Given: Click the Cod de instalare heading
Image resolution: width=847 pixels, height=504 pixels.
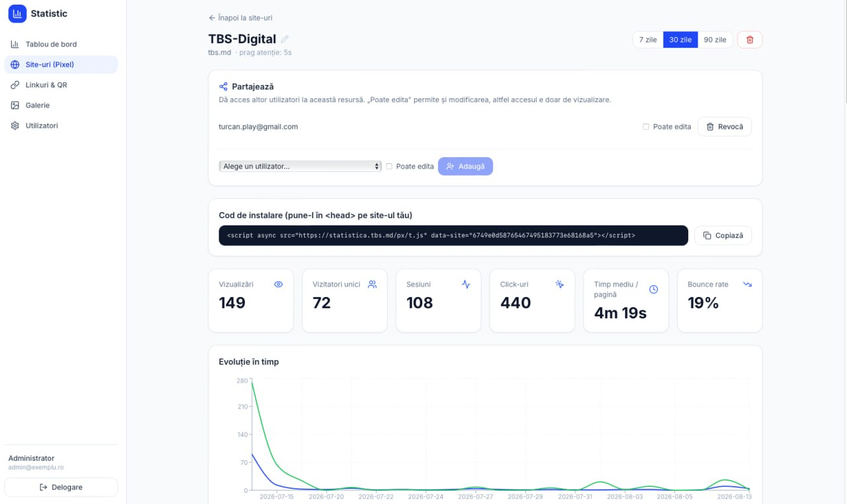Looking at the screenshot, I should pyautogui.click(x=315, y=215).
